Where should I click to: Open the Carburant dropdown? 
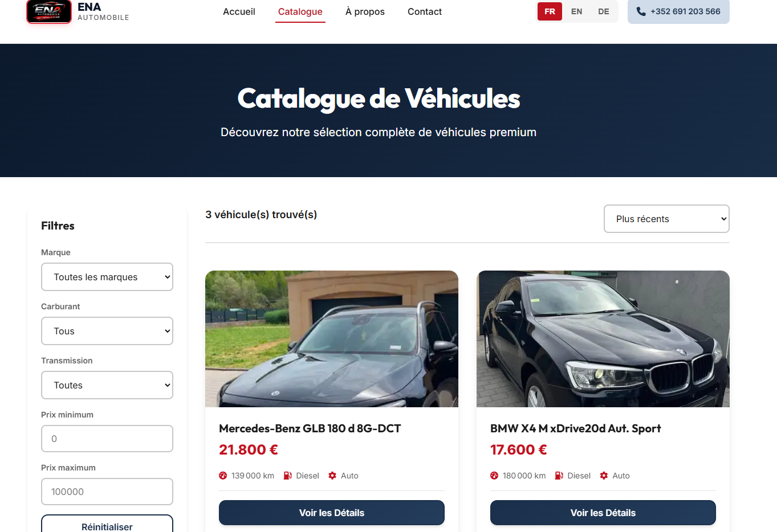click(107, 331)
